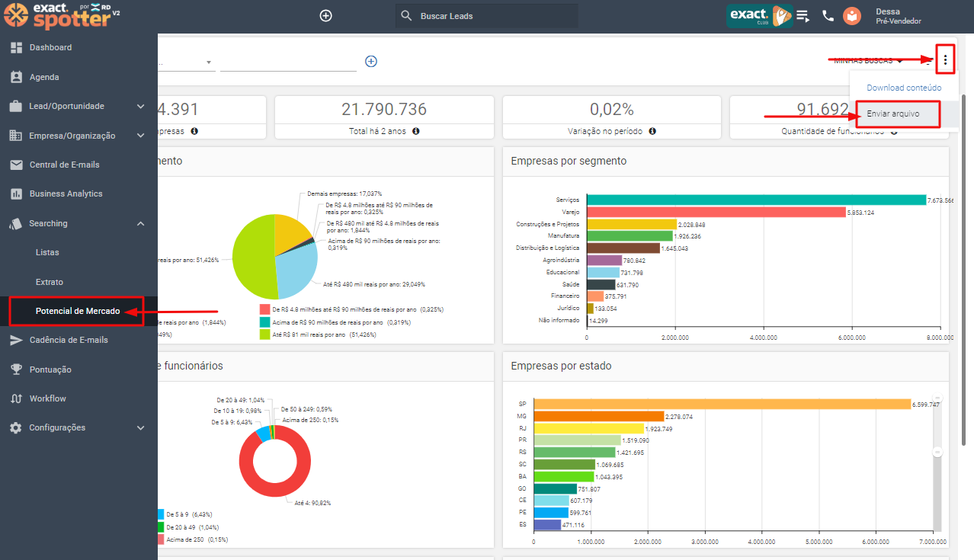The image size is (974, 560).
Task: Click the Serviços bar in segment chart
Action: pyautogui.click(x=756, y=200)
